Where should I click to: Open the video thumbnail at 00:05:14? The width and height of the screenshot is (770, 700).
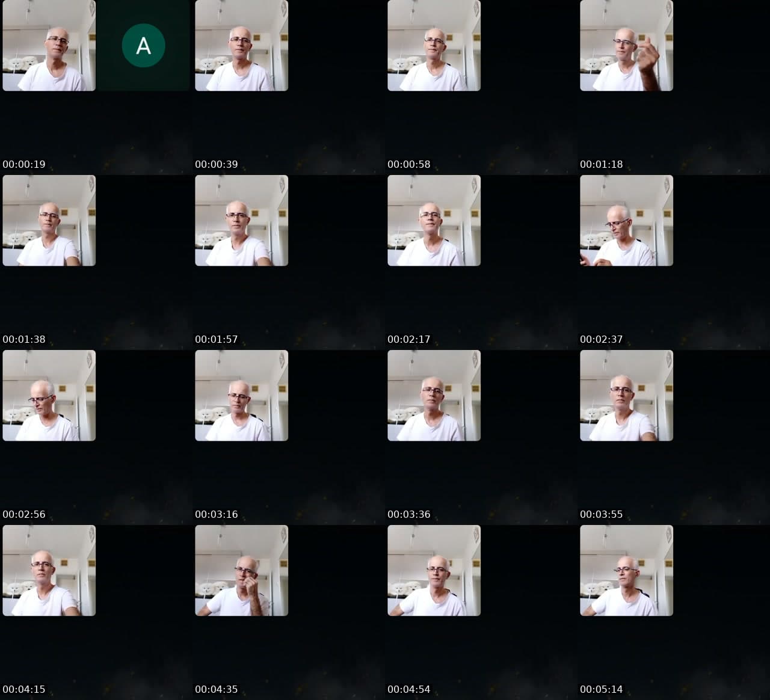(x=626, y=570)
